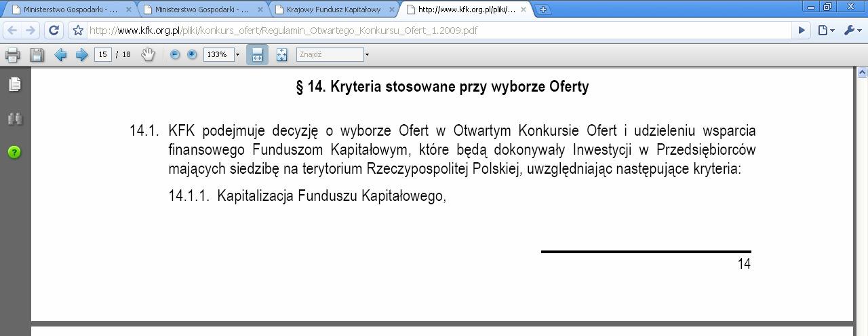Open the Znajdź search options dropdown
This screenshot has height=336, width=868.
pyautogui.click(x=368, y=55)
